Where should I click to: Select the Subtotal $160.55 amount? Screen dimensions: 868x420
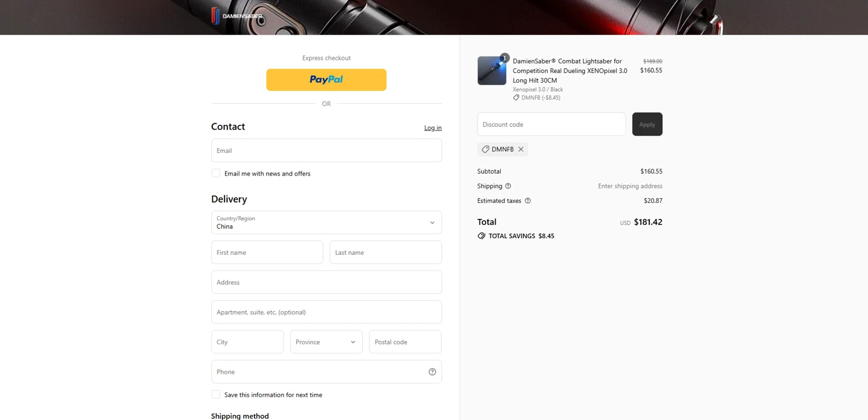[x=652, y=171]
